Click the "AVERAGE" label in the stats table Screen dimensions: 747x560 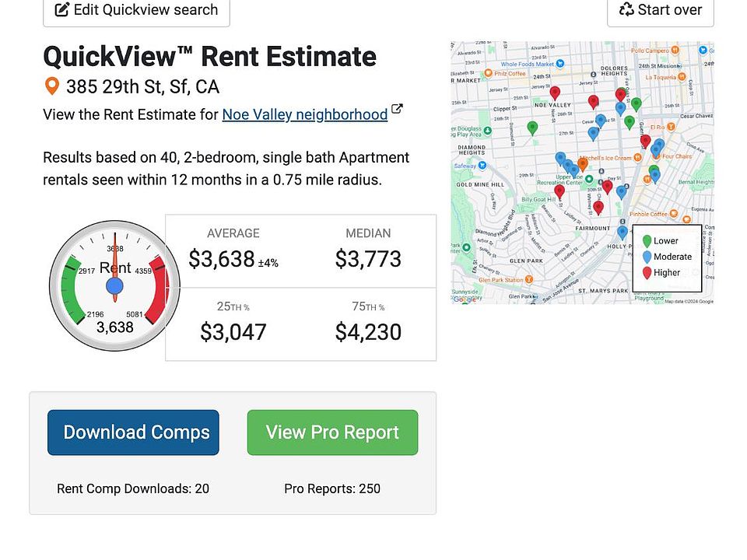pos(233,233)
